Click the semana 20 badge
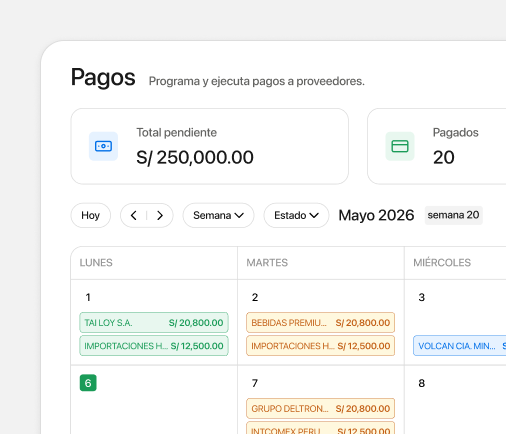This screenshot has height=434, width=506. pyautogui.click(x=453, y=215)
